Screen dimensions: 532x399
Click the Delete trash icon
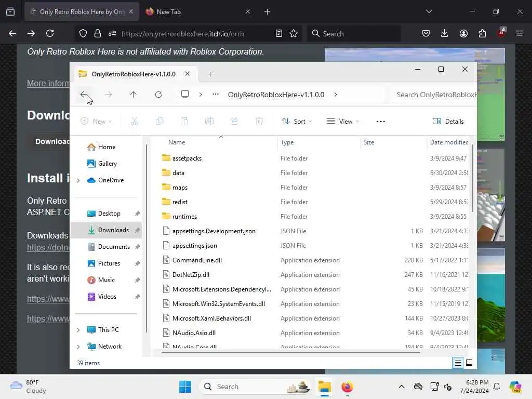click(259, 121)
